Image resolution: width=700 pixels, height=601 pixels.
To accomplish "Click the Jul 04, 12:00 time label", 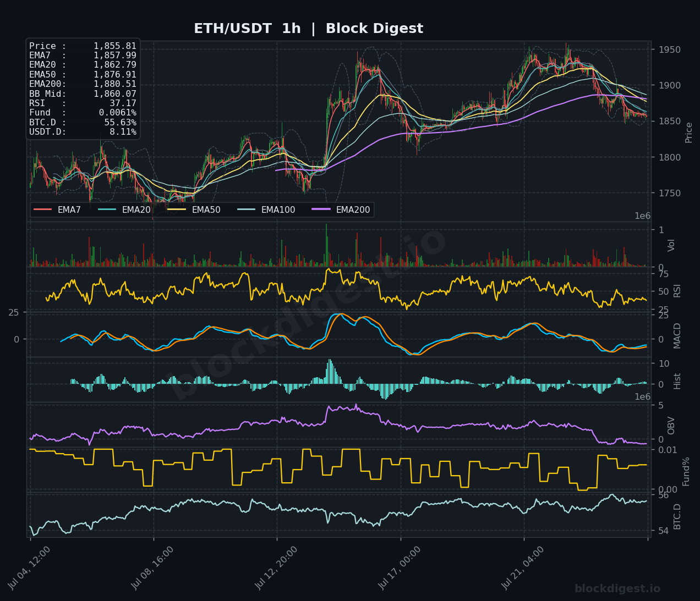I will pos(30,567).
